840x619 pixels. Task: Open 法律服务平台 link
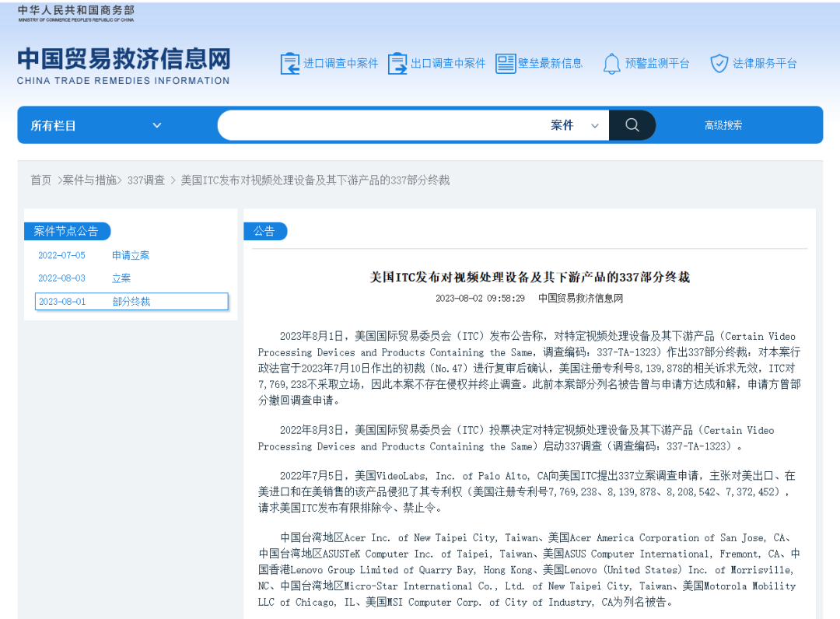765,64
